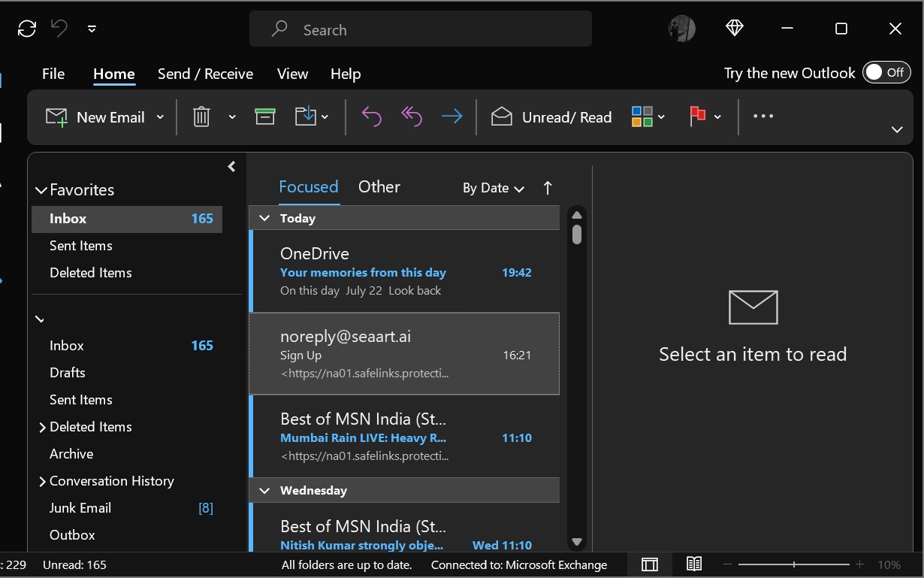924x578 pixels.
Task: Click the Delete trash can icon
Action: click(201, 117)
